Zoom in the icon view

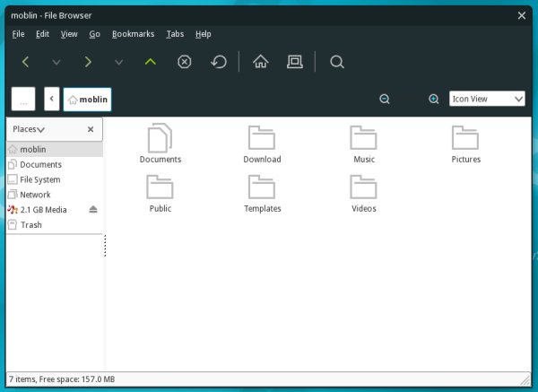point(434,100)
